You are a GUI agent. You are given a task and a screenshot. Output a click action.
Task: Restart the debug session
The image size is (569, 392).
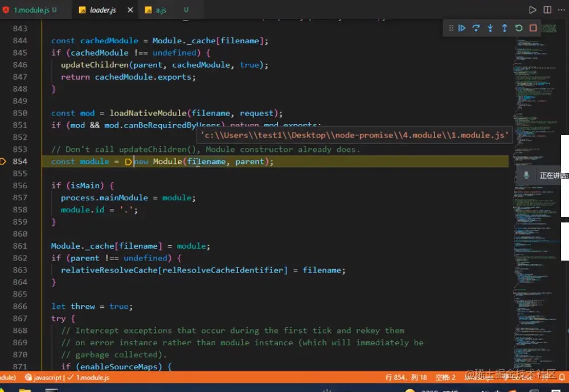click(518, 28)
